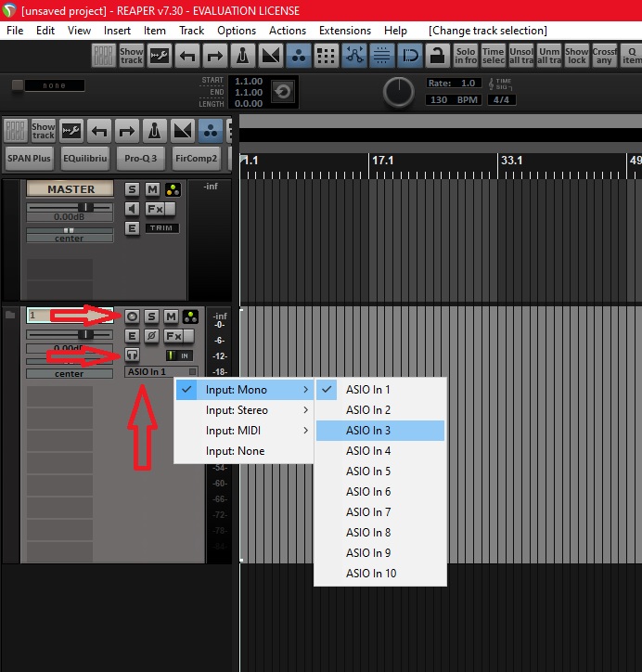Click the Unsol all tra button

(x=520, y=56)
